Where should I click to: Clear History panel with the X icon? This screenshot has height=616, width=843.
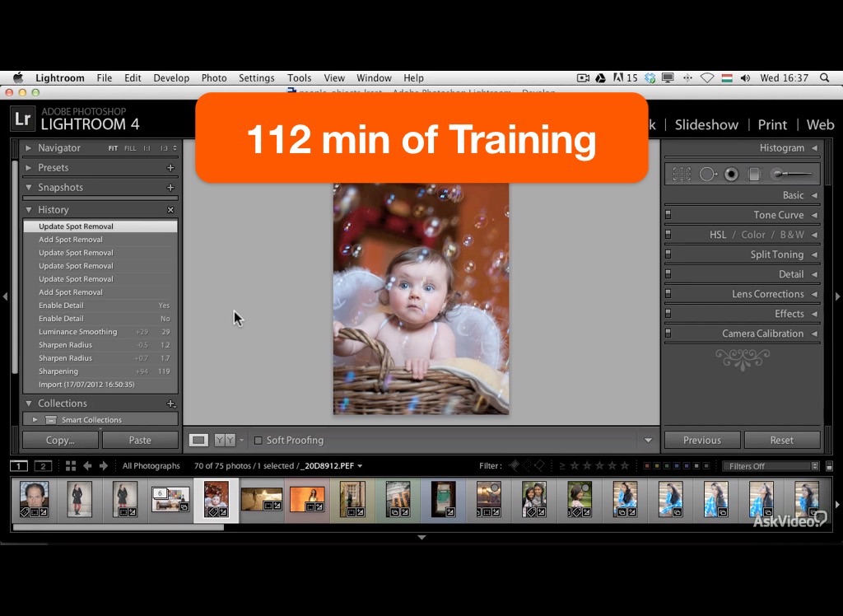170,210
